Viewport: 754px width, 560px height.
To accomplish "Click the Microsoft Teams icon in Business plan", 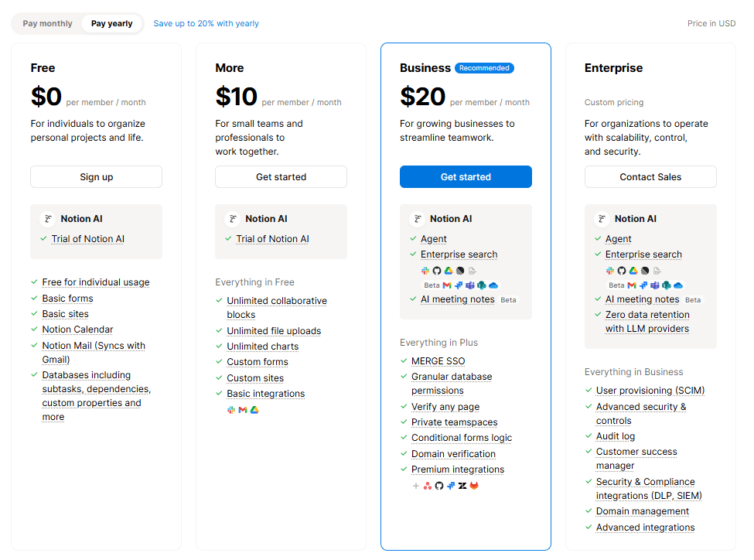I will (x=470, y=285).
